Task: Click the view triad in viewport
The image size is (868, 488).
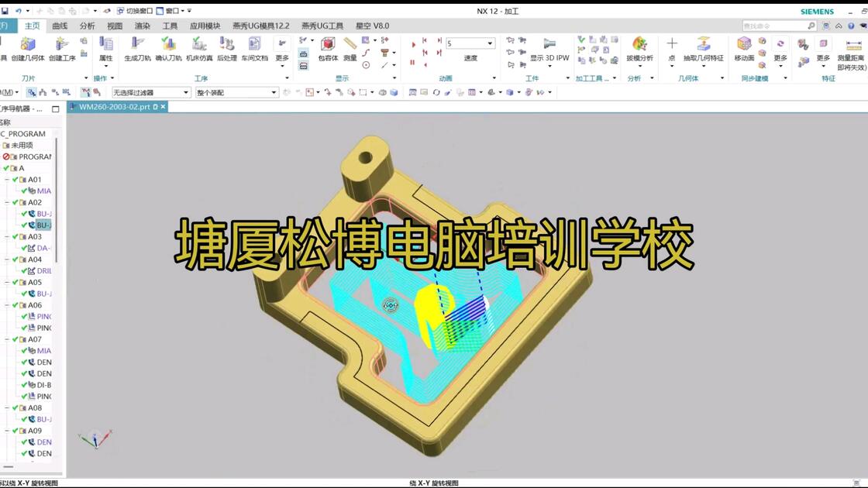Action: [95, 439]
